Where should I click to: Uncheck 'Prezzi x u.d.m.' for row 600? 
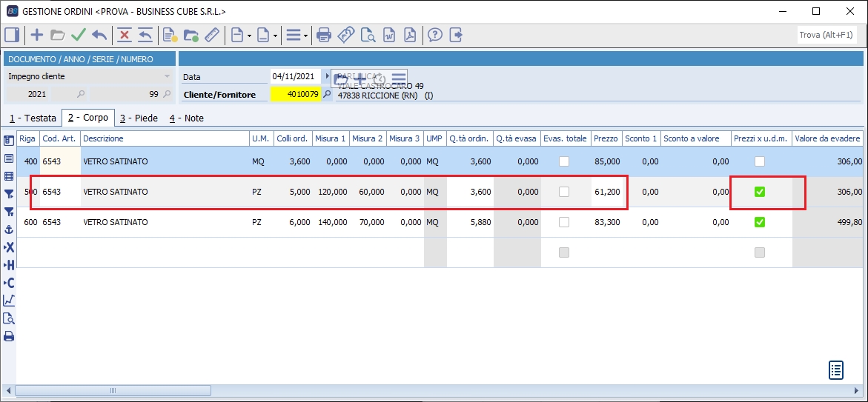[x=759, y=222]
